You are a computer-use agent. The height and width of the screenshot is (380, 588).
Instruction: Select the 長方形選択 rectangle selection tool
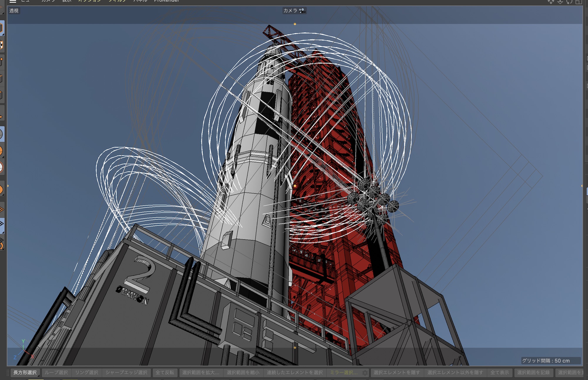(25, 373)
